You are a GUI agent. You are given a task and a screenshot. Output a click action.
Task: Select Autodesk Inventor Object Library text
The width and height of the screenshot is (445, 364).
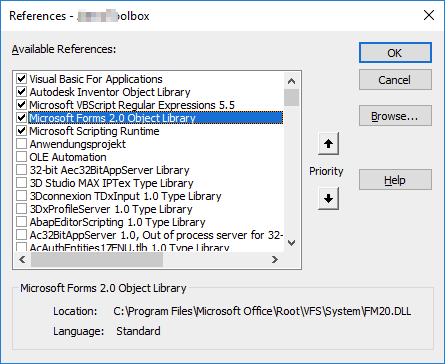pos(110,92)
